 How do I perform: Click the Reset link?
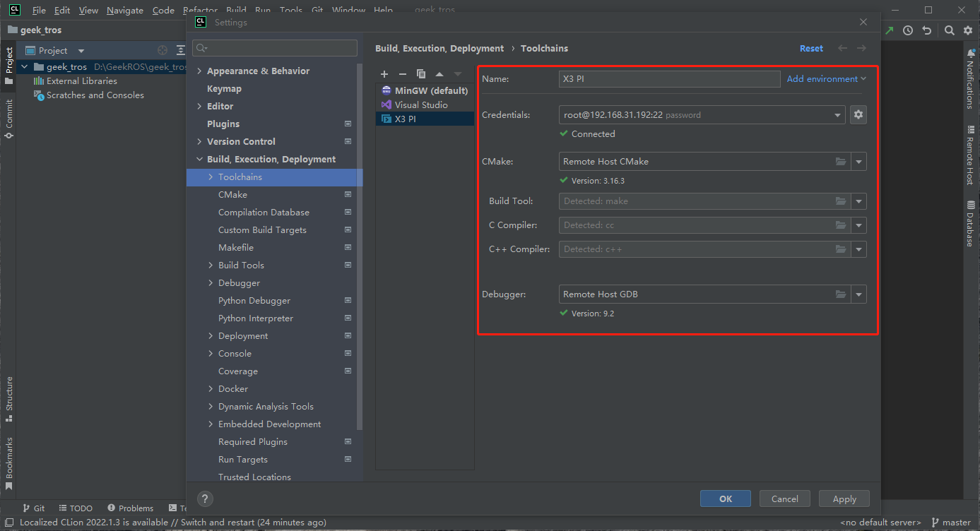coord(811,49)
